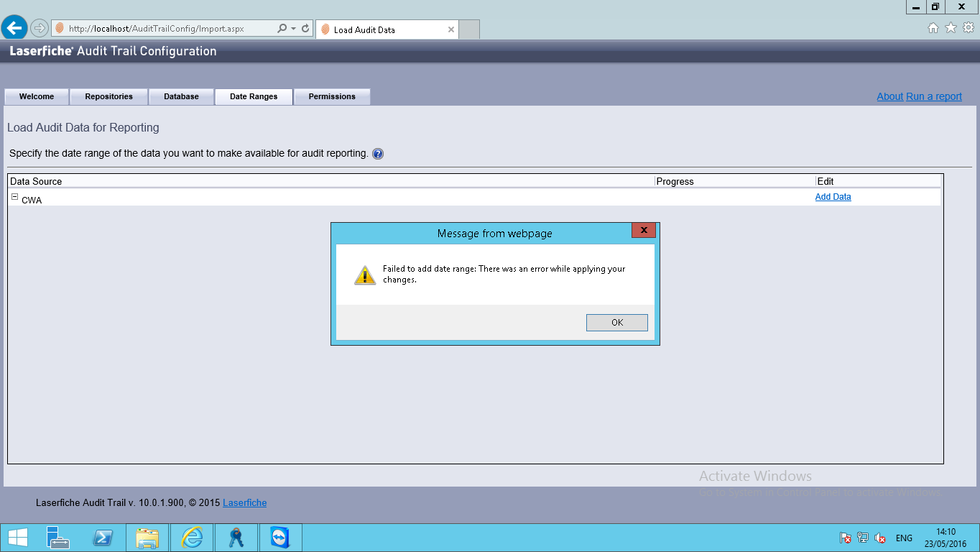
Task: Click the browser Back arrow button
Action: point(14,28)
